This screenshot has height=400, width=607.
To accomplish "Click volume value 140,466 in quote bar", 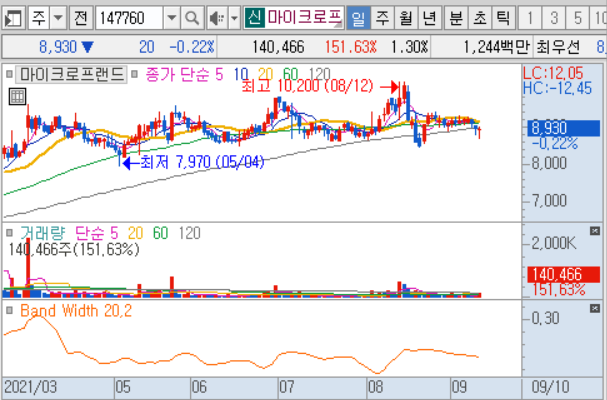I will pos(278,47).
